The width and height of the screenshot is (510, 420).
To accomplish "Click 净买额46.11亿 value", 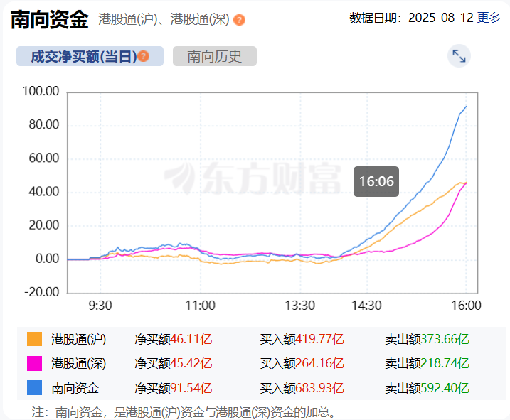I will [174, 339].
